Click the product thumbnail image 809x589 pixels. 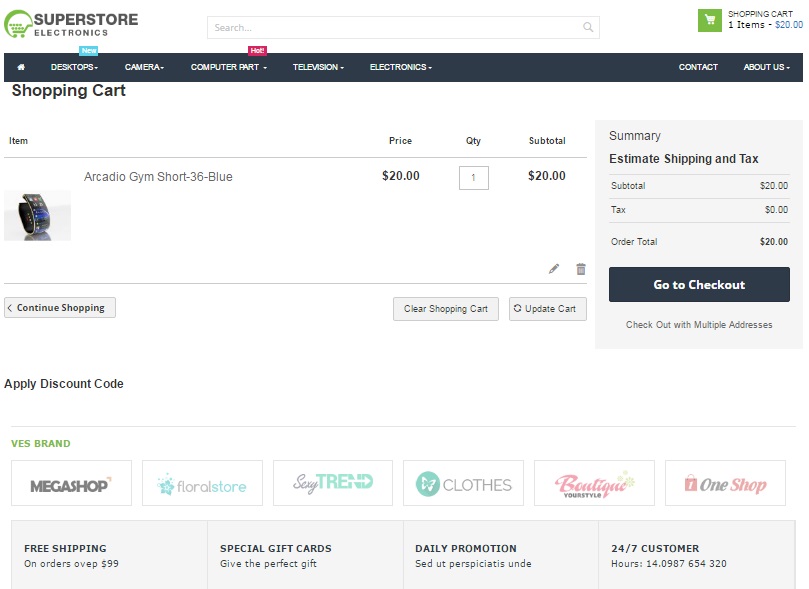tap(38, 215)
